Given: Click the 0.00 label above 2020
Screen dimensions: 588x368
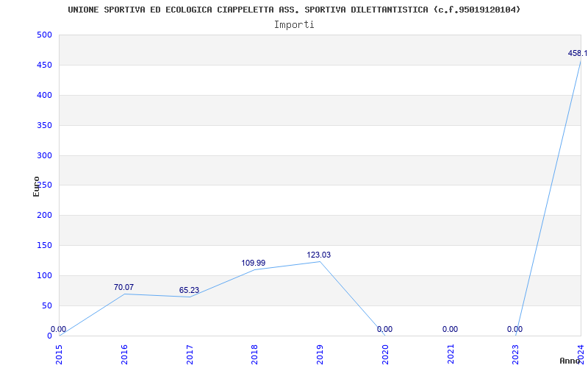Looking at the screenshot, I should pyautogui.click(x=384, y=329).
